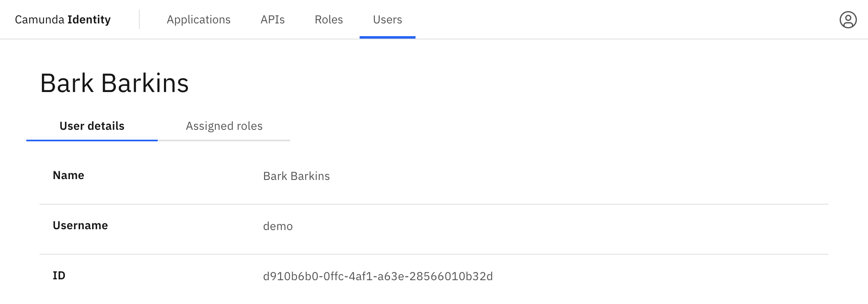
Task: Navigate to the Applications section
Action: point(199,19)
